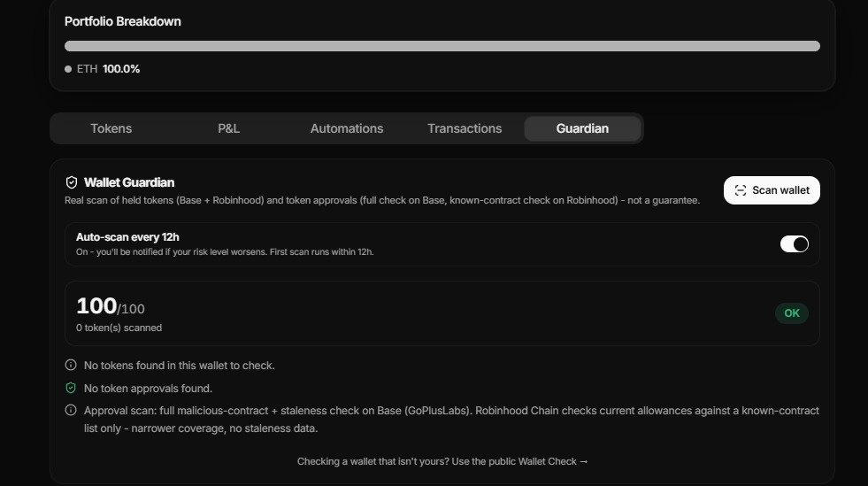Click the ETH legend dot
The image size is (868, 486).
pos(68,69)
